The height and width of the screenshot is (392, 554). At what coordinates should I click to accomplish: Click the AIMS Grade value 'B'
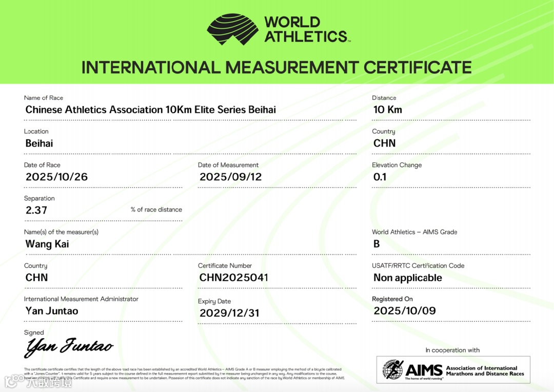[377, 244]
